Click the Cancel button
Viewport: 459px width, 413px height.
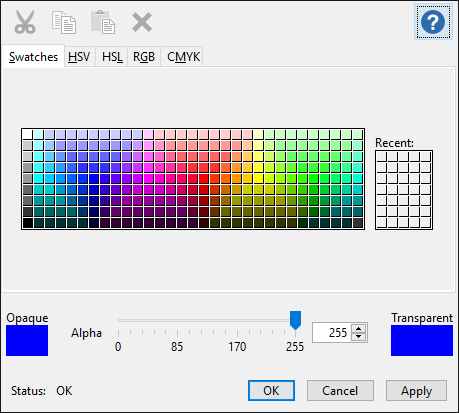340,391
